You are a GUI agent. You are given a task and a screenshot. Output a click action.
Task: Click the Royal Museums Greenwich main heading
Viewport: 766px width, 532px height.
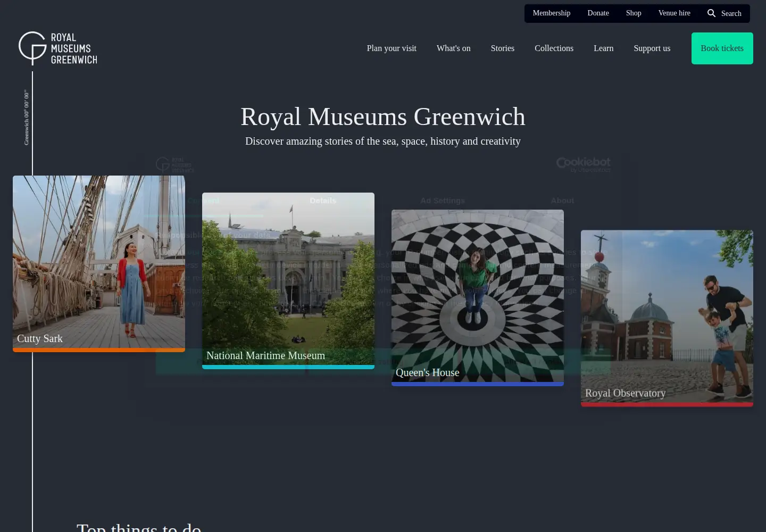[383, 117]
